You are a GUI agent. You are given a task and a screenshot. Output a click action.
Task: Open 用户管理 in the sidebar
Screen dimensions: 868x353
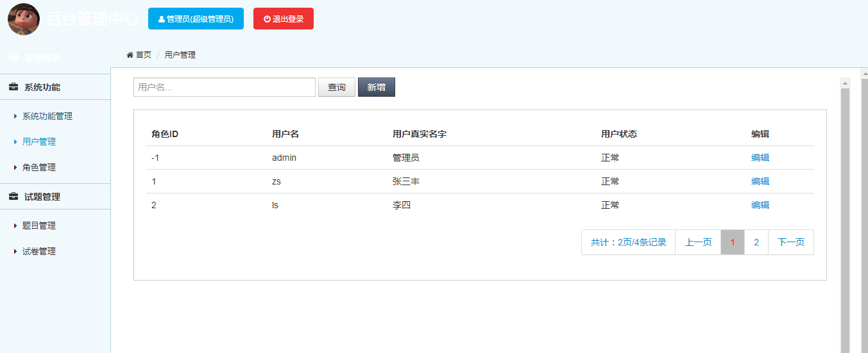point(39,142)
